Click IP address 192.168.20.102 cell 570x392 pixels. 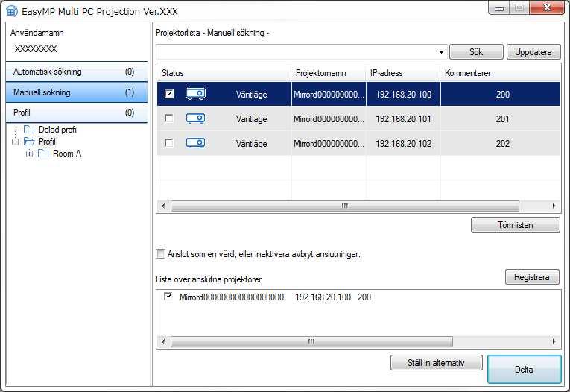[x=404, y=144]
